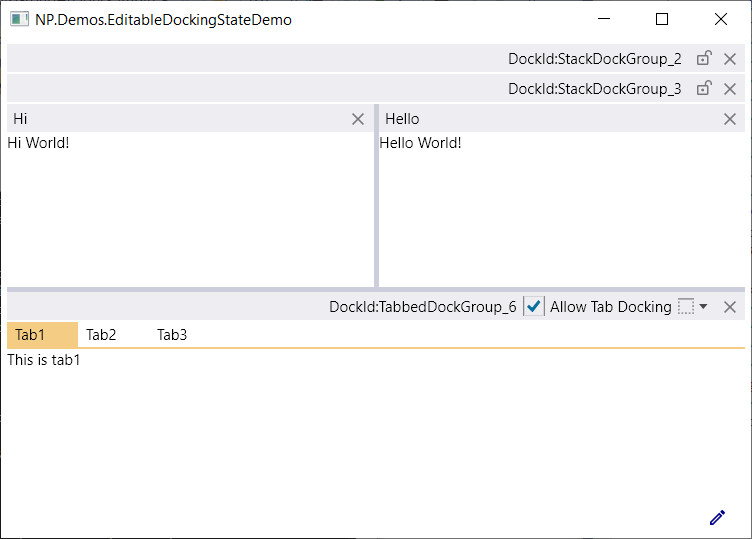The image size is (752, 539).
Task: Click the horizontal splitter above TabbedDockGroup_6
Action: (x=376, y=290)
